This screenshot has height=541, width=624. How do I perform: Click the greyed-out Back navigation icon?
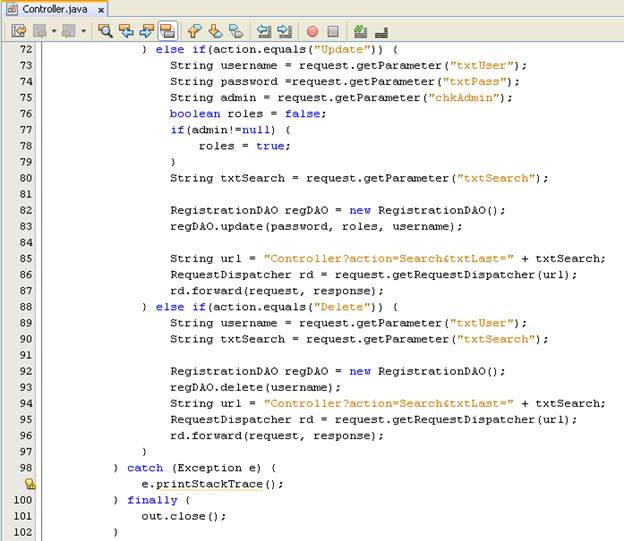40,31
